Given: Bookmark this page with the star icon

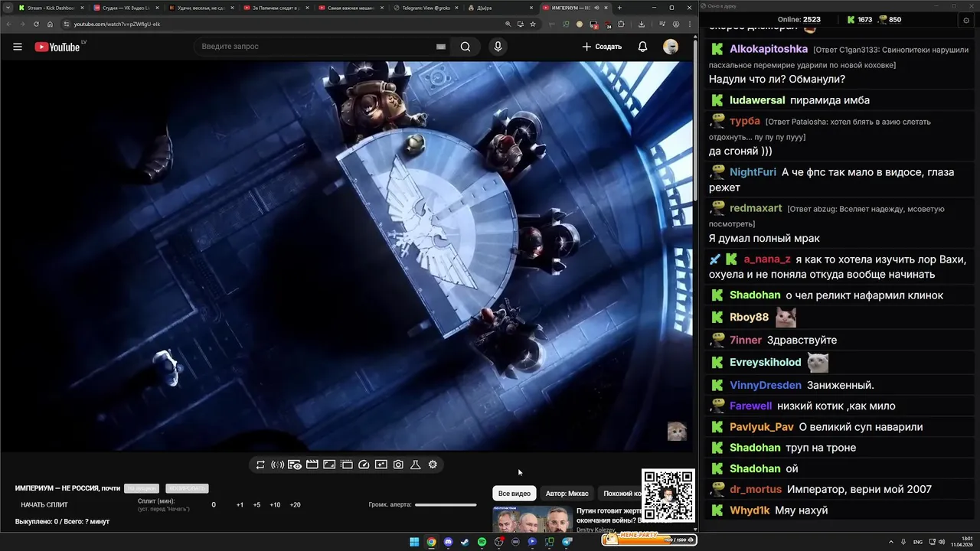Looking at the screenshot, I should (533, 24).
